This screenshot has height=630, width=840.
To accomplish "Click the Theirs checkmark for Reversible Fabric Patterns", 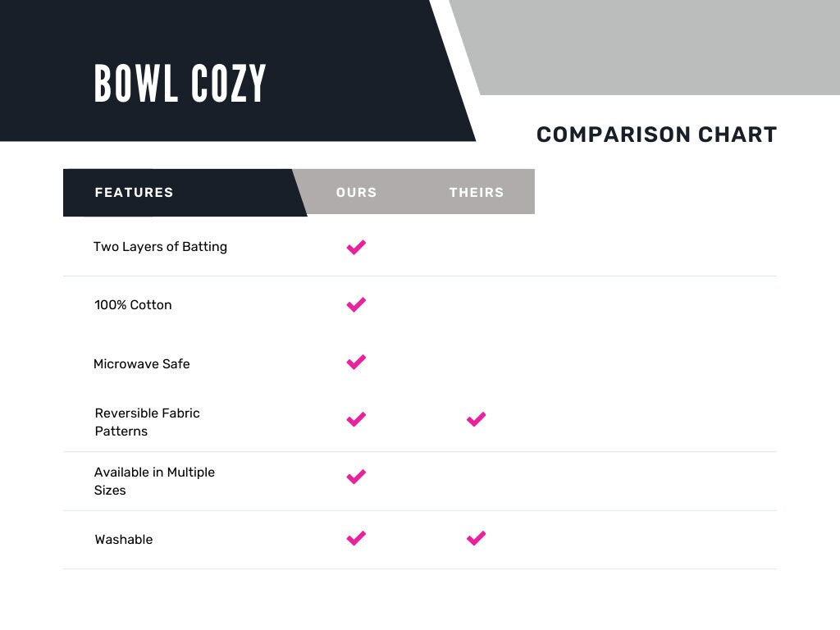I will click(x=476, y=419).
